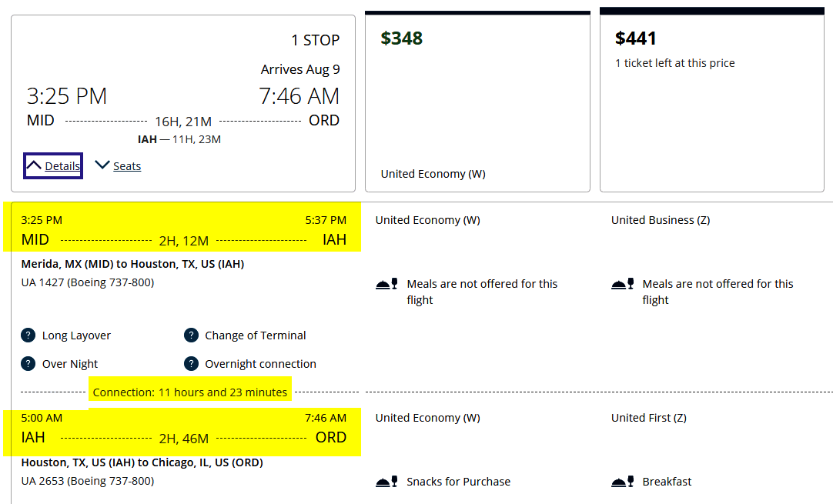This screenshot has height=504, width=833.
Task: Collapse the flight Details section
Action: [53, 165]
